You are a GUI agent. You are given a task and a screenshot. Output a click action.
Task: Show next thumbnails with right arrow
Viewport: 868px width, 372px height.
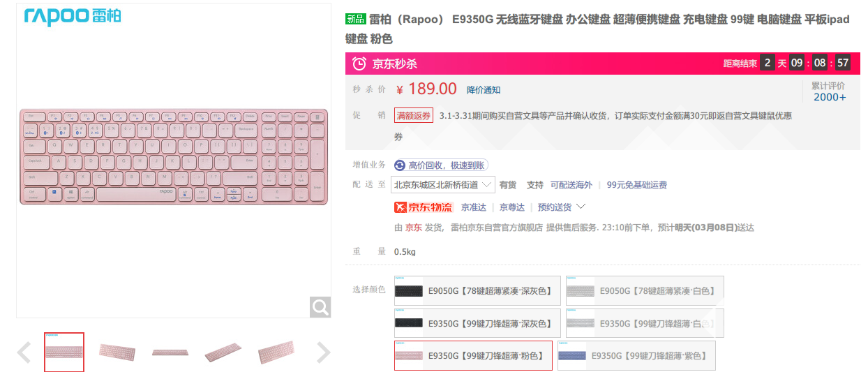pos(323,352)
